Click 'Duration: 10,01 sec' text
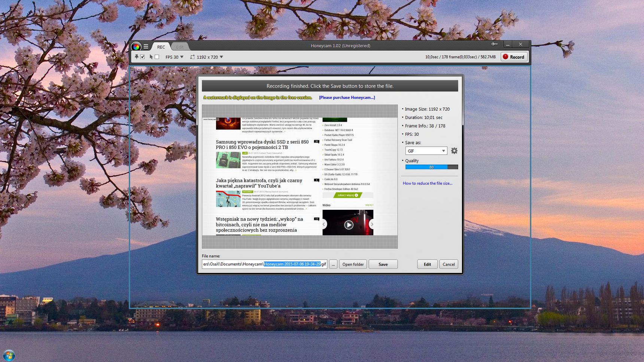This screenshot has height=362, width=644. pos(423,117)
